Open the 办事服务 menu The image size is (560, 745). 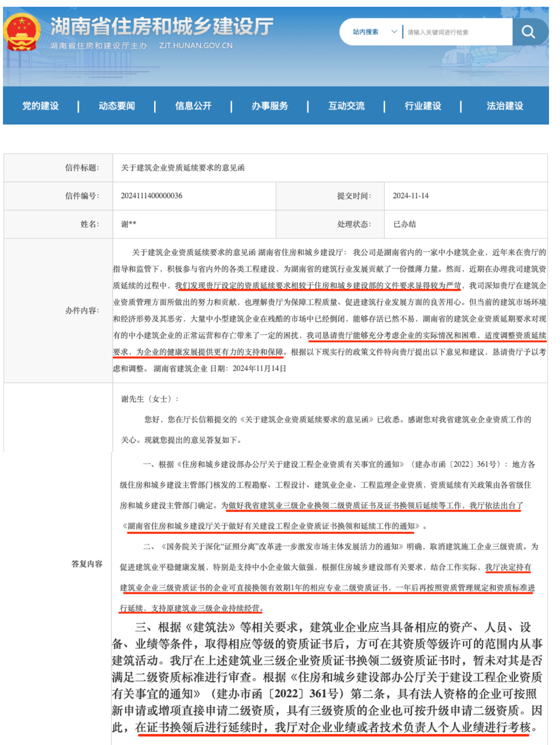click(270, 106)
